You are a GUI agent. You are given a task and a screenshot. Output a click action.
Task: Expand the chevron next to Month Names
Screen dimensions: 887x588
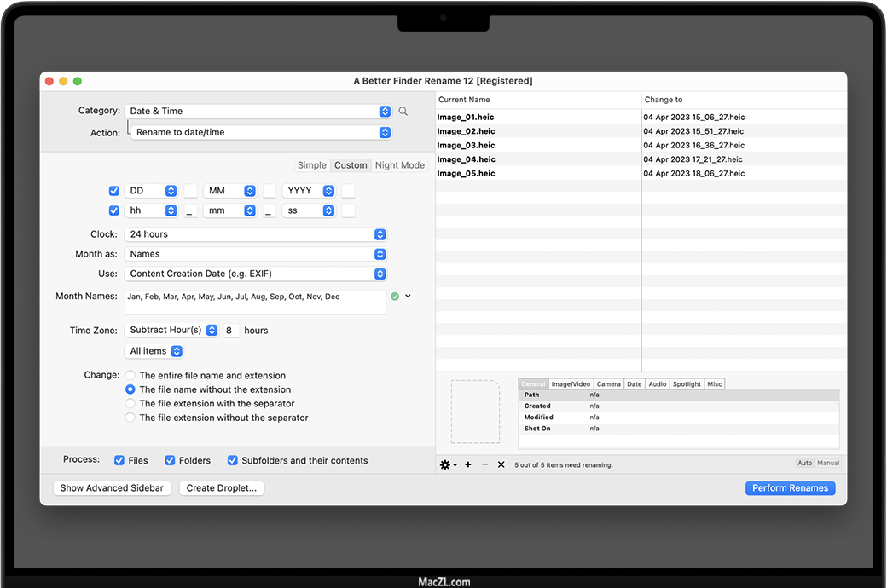coord(408,297)
